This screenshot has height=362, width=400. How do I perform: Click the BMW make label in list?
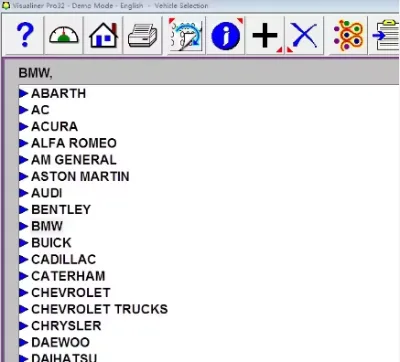(x=47, y=226)
